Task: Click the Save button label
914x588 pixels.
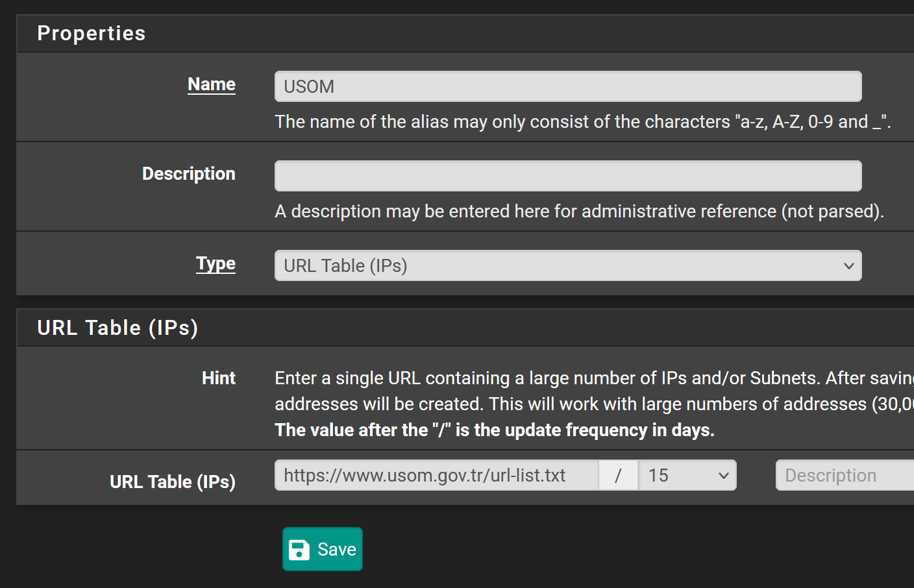Action: click(336, 550)
